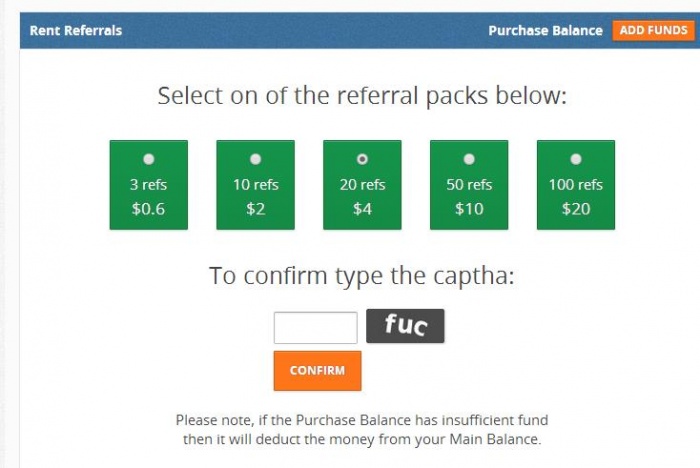Viewport: 700px width, 468px height.
Task: Select the 20 refs radio button
Action: (362, 159)
